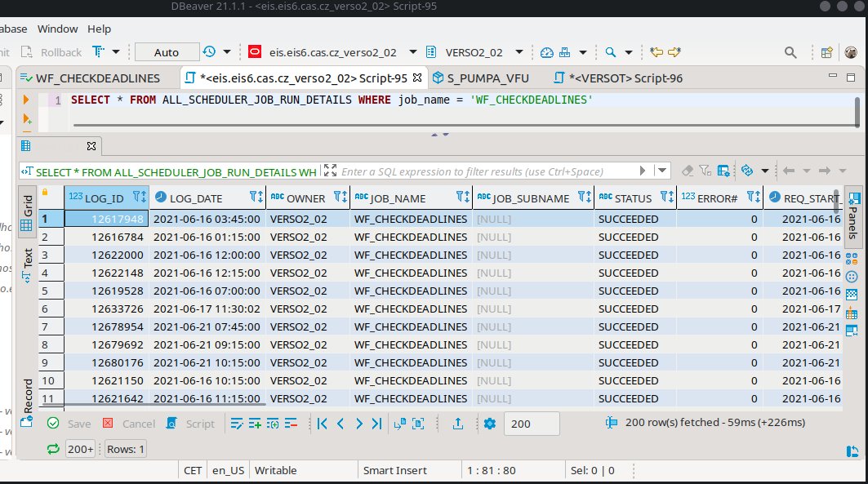
Task: Open the eis.eis6.cas.cz_verso2_02 connection dropdown
Action: pos(412,51)
